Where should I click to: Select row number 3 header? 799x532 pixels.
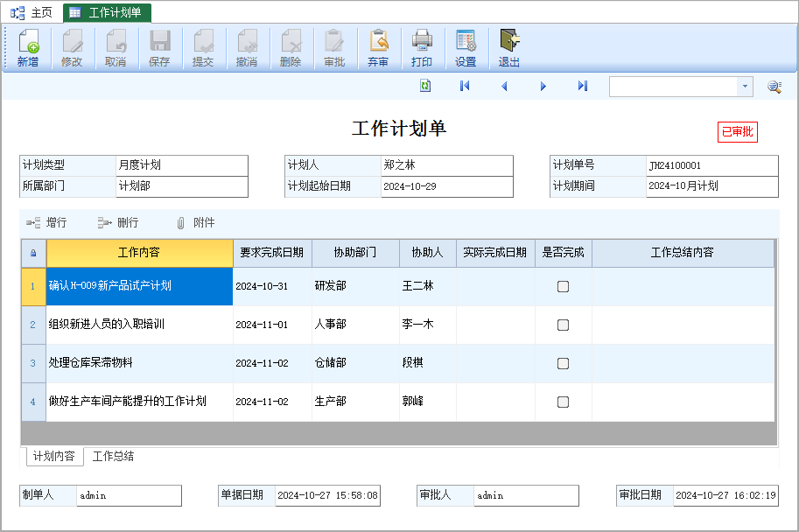tap(33, 363)
